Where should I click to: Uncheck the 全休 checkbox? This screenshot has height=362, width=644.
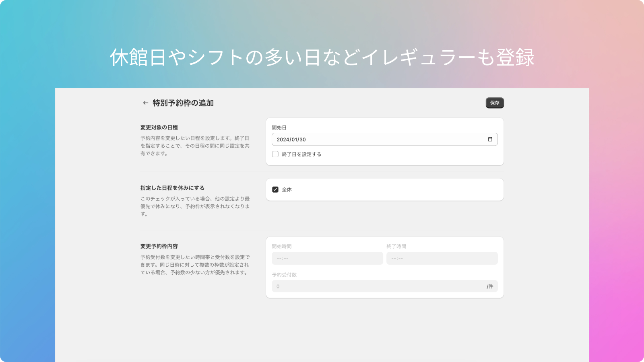(x=275, y=189)
